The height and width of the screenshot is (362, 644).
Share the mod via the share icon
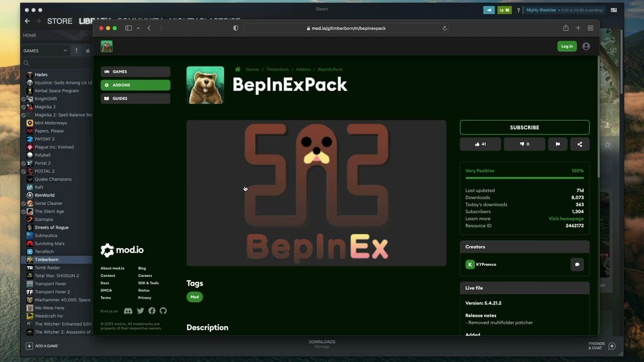click(x=580, y=144)
